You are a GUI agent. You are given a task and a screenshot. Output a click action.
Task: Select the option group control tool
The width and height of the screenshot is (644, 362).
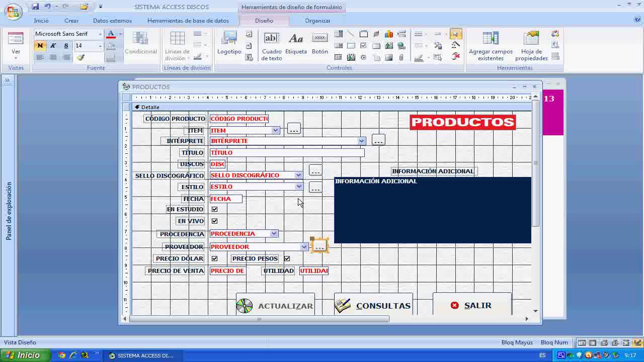point(363,34)
